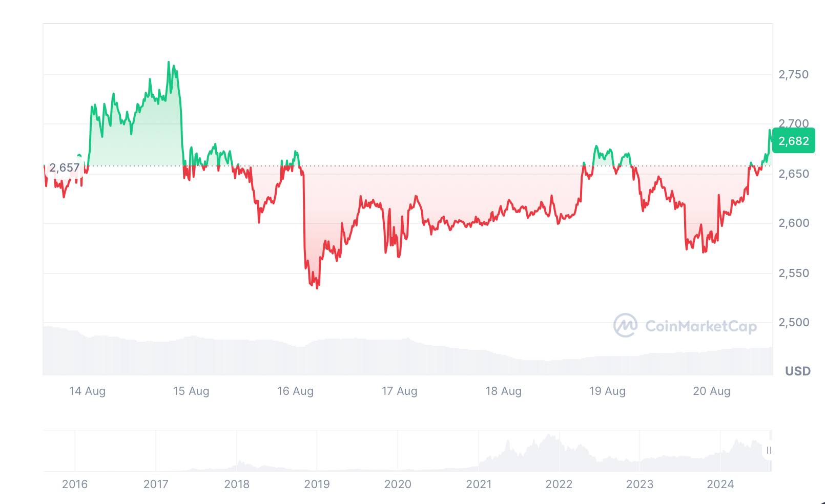Click the green 2,682 current price tag
The height and width of the screenshot is (504, 825).
tap(793, 141)
